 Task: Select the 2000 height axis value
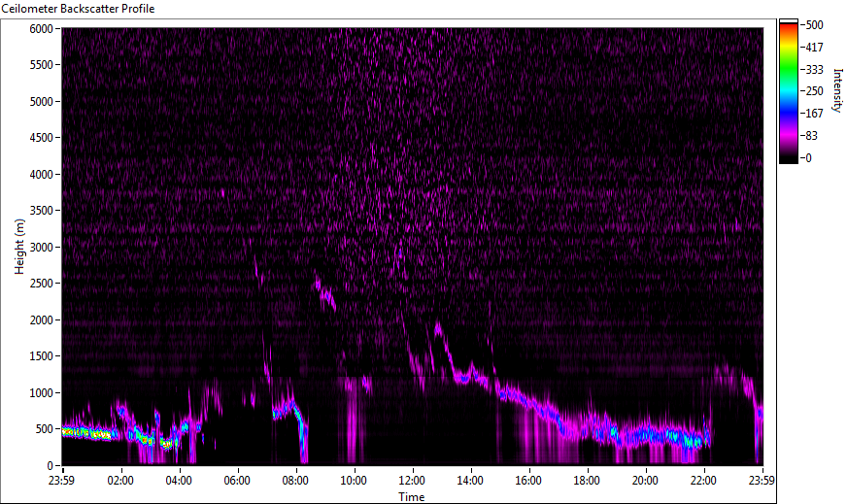[x=41, y=320]
